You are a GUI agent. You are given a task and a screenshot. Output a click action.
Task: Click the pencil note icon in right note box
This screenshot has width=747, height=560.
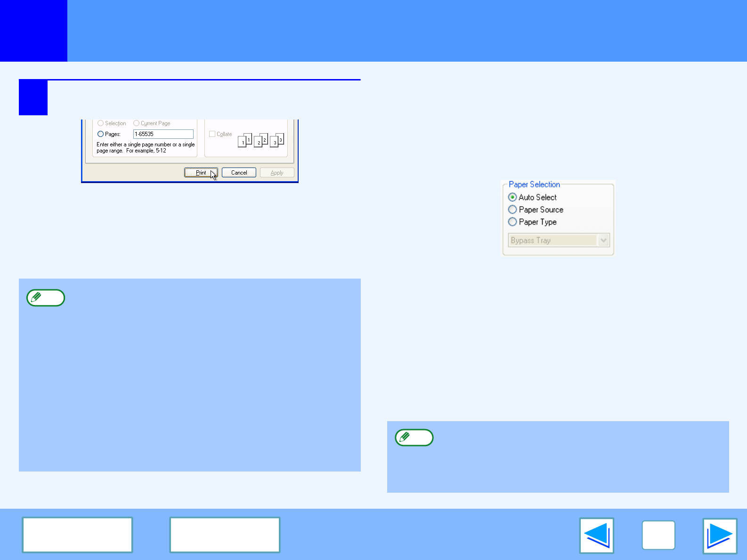click(414, 438)
